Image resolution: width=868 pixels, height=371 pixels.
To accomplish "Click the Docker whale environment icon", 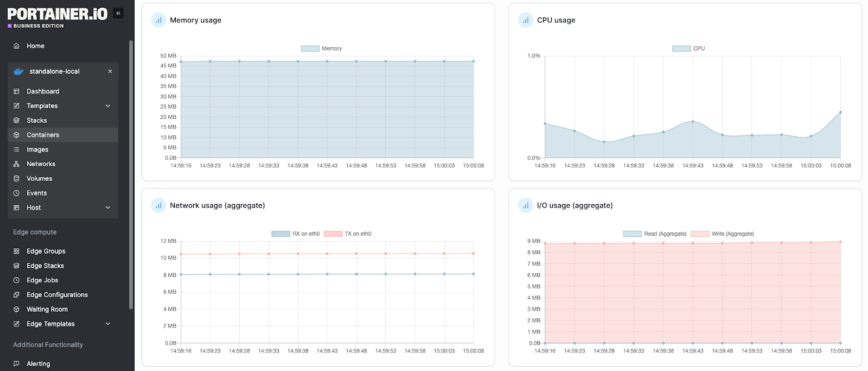I will click(18, 71).
